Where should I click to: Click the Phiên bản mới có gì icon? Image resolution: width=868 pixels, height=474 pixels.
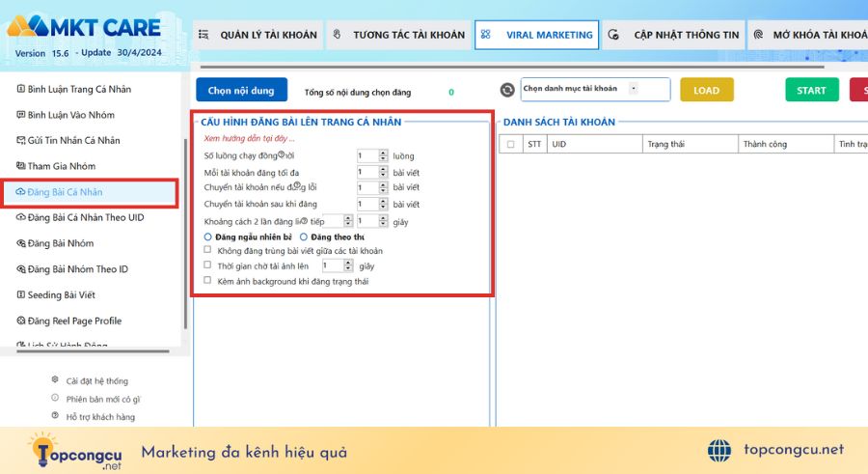tap(55, 398)
